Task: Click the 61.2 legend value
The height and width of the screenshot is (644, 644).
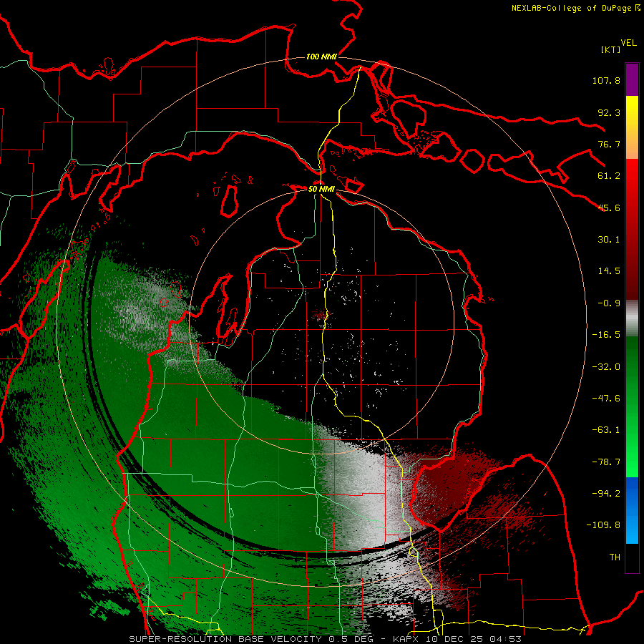Action: [609, 176]
